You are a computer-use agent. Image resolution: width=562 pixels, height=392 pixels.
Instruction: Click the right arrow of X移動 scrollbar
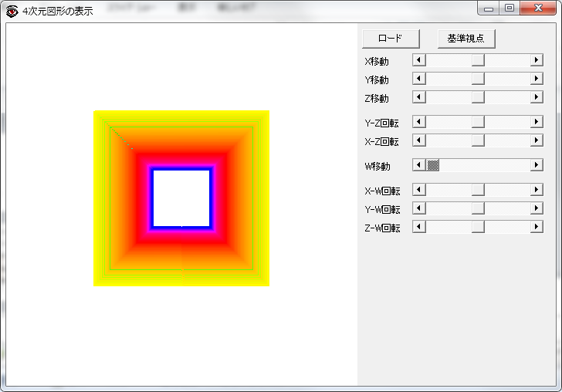[x=537, y=60]
